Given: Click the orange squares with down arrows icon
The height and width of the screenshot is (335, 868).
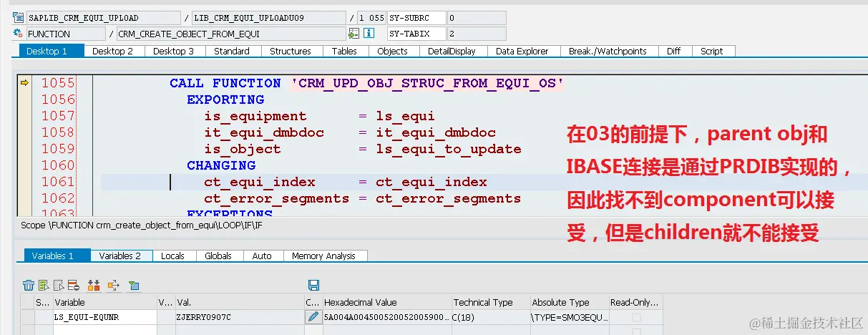Looking at the screenshot, I should [x=94, y=285].
